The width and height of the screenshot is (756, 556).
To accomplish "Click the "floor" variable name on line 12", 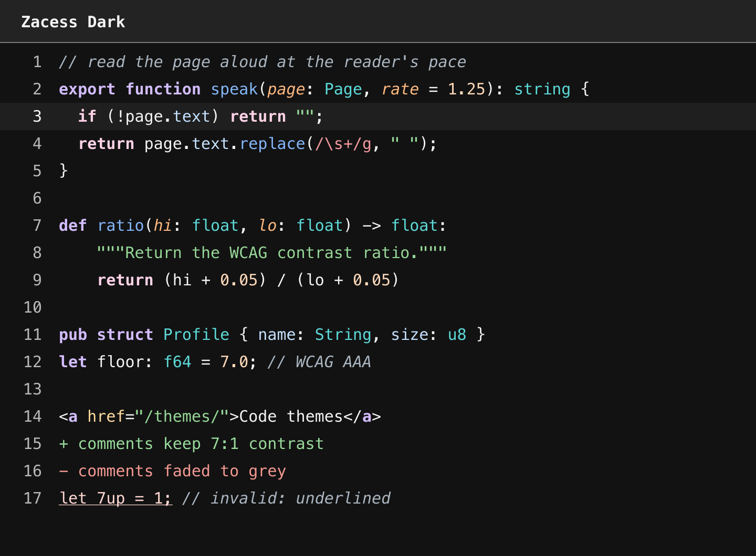I will [x=120, y=362].
